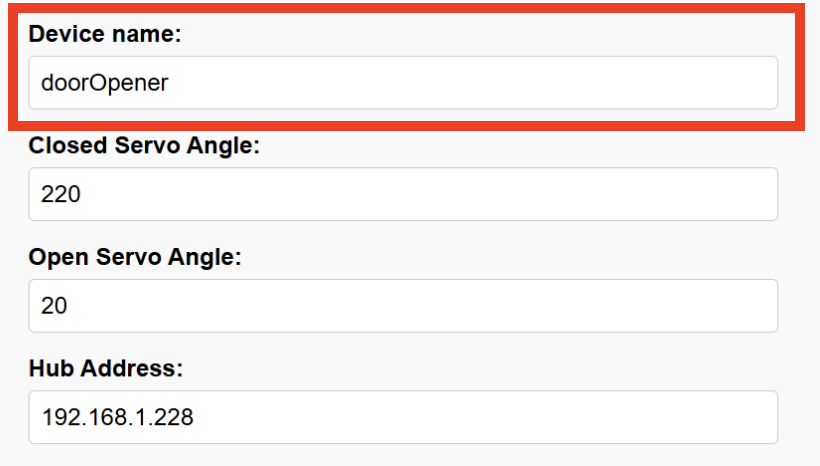Click the "Open Servo Angle:" label text
The height and width of the screenshot is (466, 820).
tap(135, 257)
